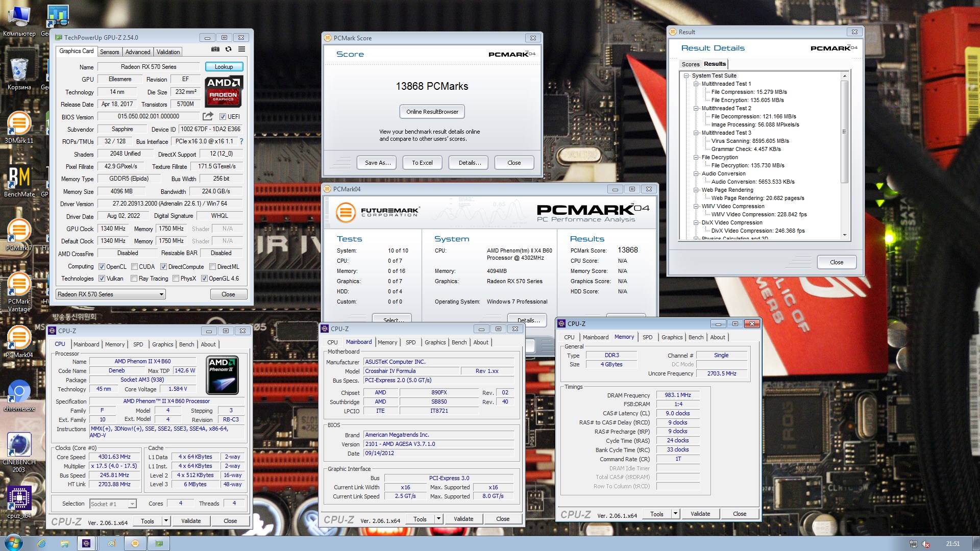Toggle the Ray Tracing checkbox
980x551 pixels.
click(134, 279)
